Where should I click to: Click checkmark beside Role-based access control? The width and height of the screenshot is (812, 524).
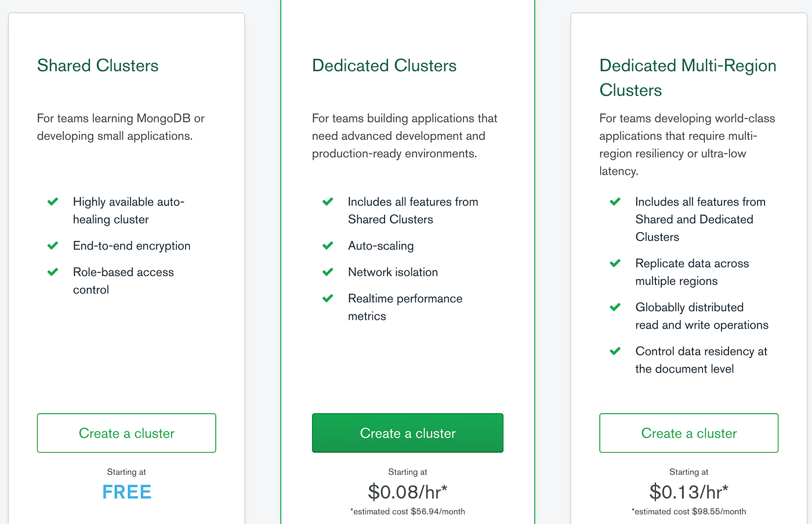[53, 272]
